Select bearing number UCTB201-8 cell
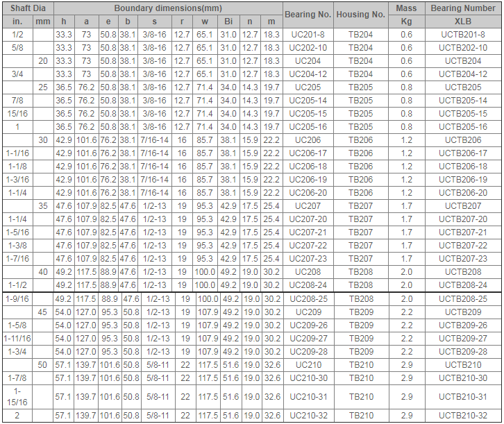This screenshot has width=504, height=424. tap(463, 35)
